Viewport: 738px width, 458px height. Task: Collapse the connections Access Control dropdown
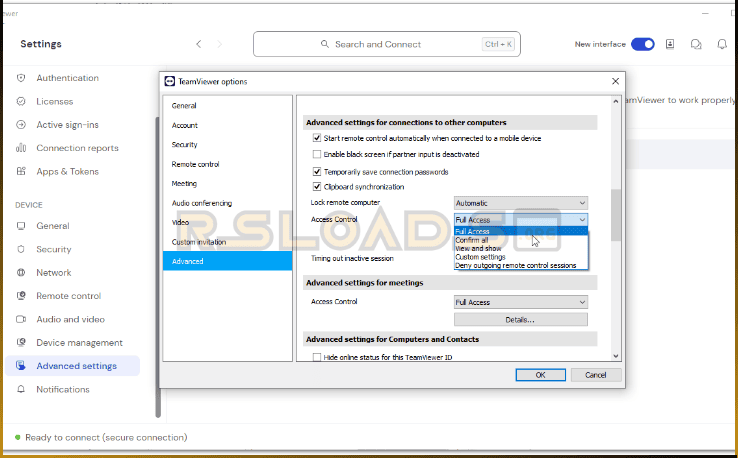[521, 220]
